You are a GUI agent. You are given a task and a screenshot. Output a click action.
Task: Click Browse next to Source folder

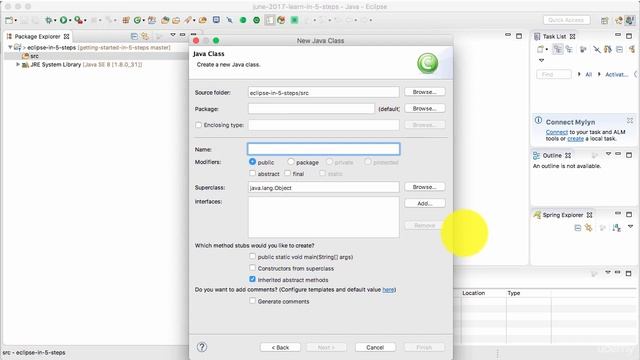click(x=424, y=92)
